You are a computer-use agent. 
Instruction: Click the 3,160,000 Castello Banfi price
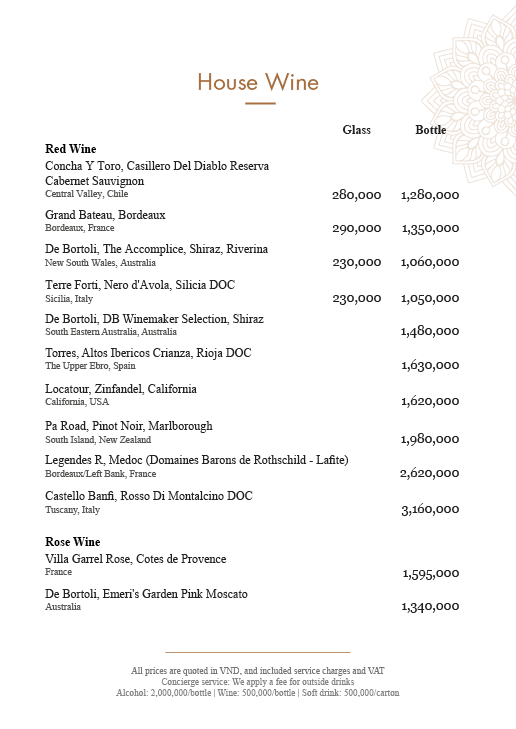(x=430, y=509)
